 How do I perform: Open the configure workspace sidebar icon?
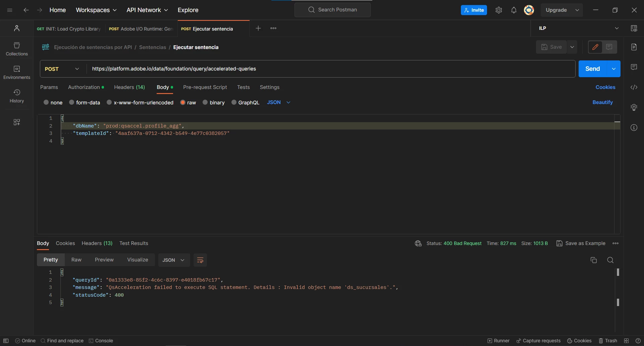point(17,122)
